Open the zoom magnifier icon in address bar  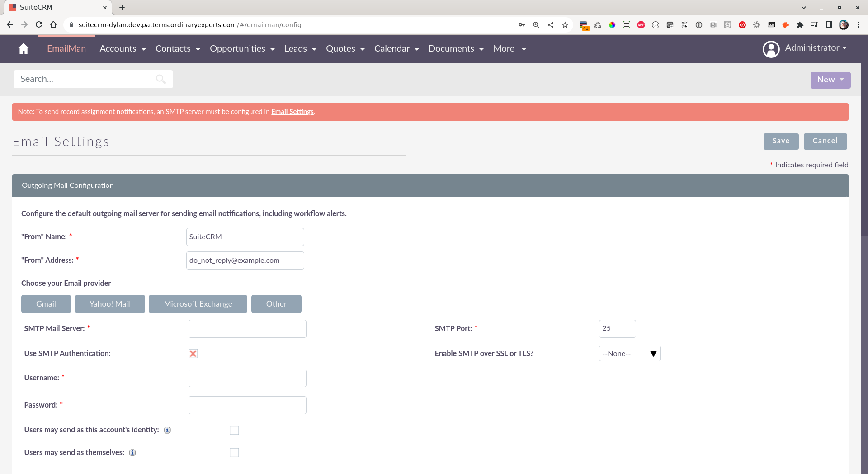(x=536, y=25)
